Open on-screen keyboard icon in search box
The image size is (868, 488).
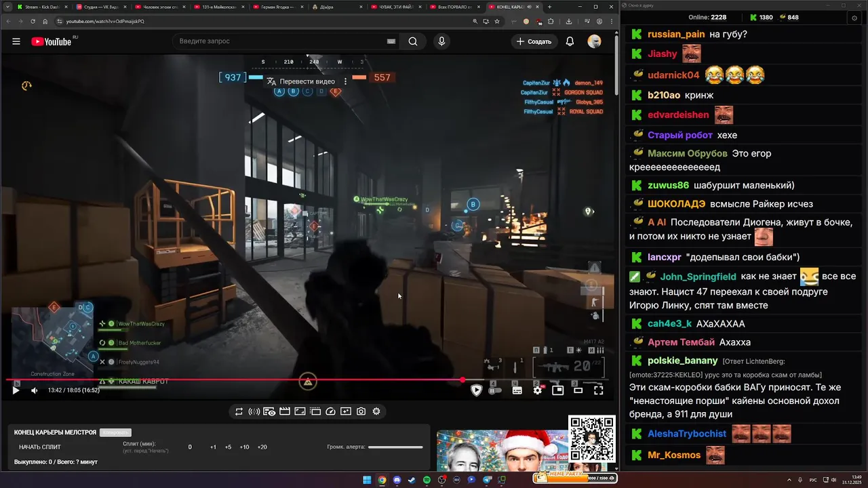coord(391,41)
